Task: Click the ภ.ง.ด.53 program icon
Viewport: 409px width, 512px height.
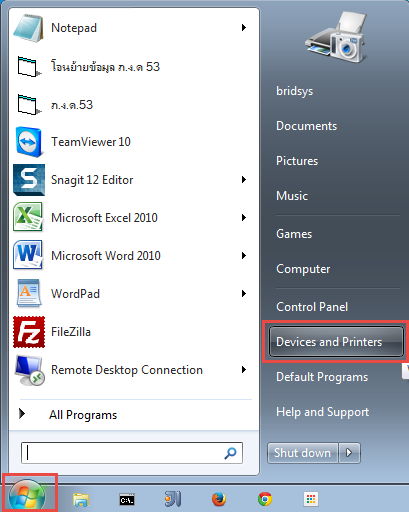Action: pyautogui.click(x=29, y=105)
